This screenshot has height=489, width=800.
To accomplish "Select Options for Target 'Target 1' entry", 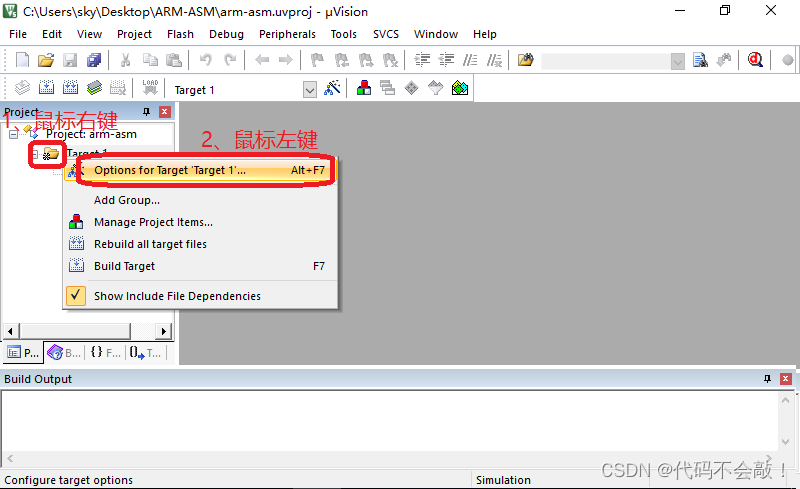I will click(201, 170).
